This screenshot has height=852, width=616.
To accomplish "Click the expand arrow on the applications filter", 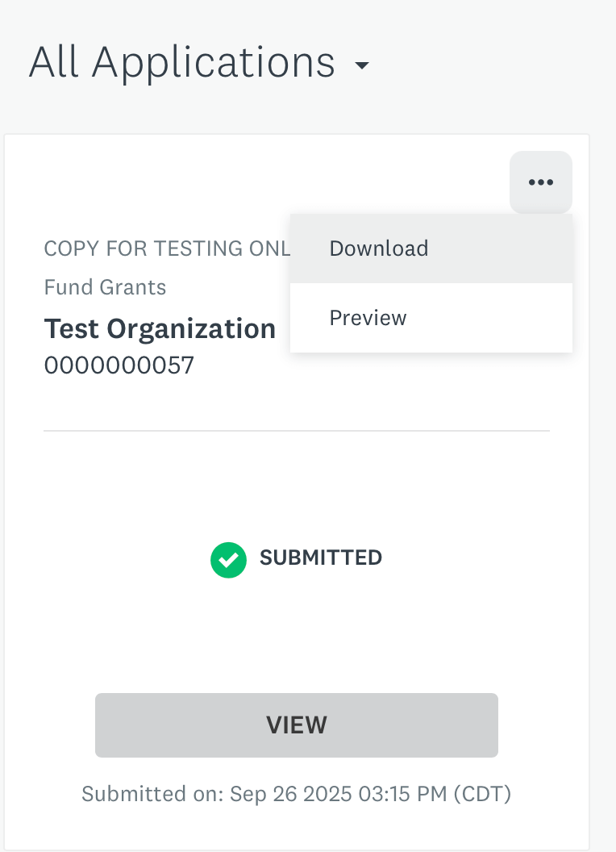I will tap(362, 65).
